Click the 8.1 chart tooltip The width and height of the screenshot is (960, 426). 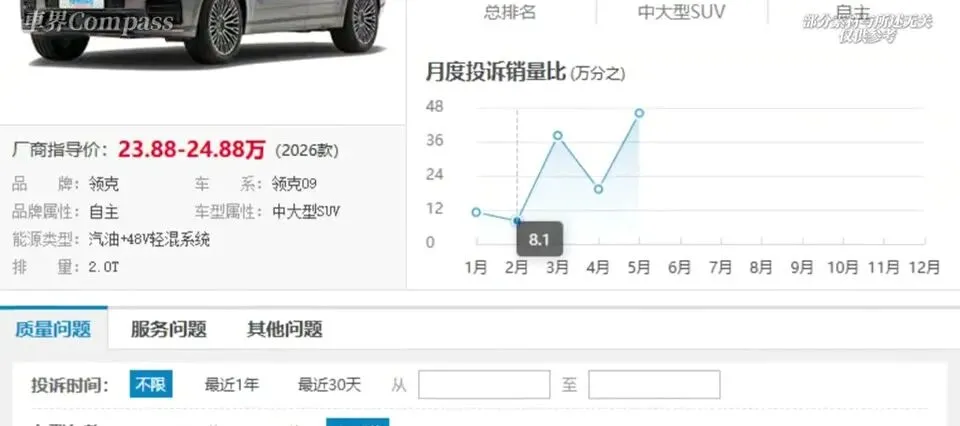tap(539, 239)
